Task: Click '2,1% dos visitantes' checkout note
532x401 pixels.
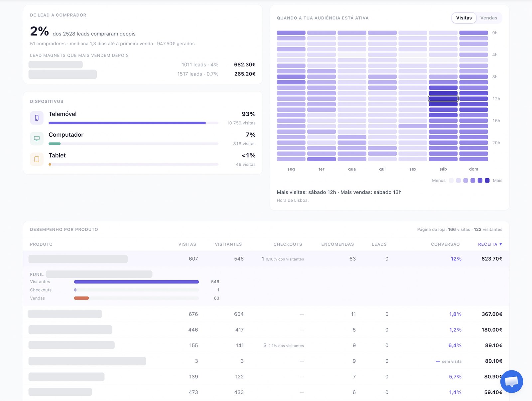Action: tap(286, 346)
